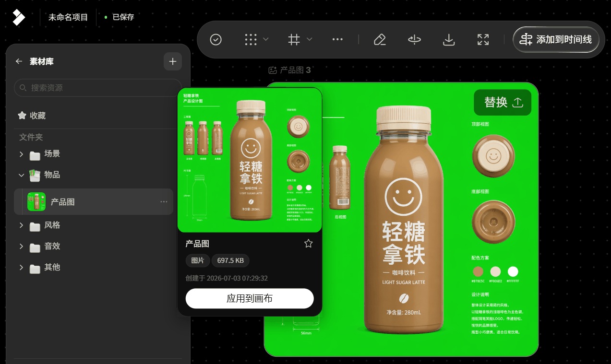Click the 产品图 title in the popup card
This screenshot has width=611, height=364.
(x=197, y=244)
